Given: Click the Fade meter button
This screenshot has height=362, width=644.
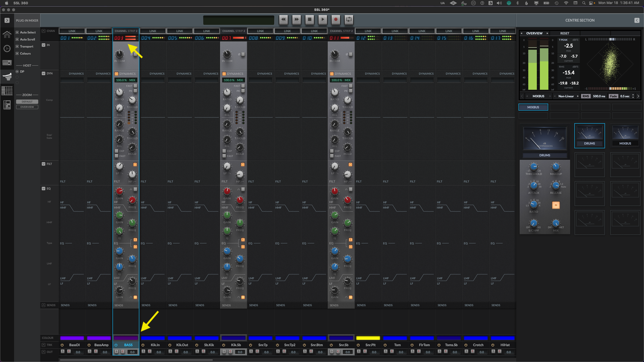Looking at the screenshot, I should pos(613,96).
